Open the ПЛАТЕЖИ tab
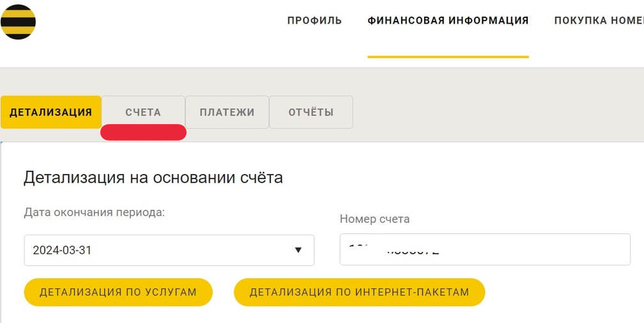 pos(227,113)
